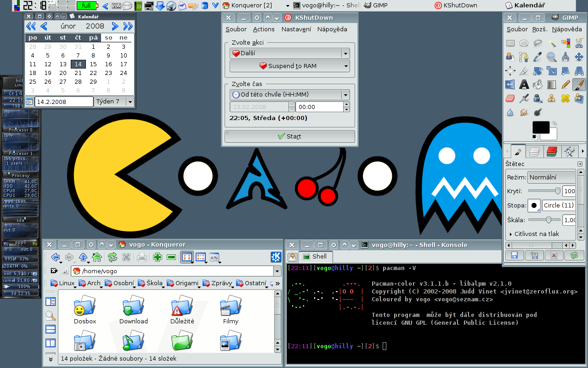The width and height of the screenshot is (588, 368).
Task: Swap GIMP foreground and background colors
Action: 554,124
